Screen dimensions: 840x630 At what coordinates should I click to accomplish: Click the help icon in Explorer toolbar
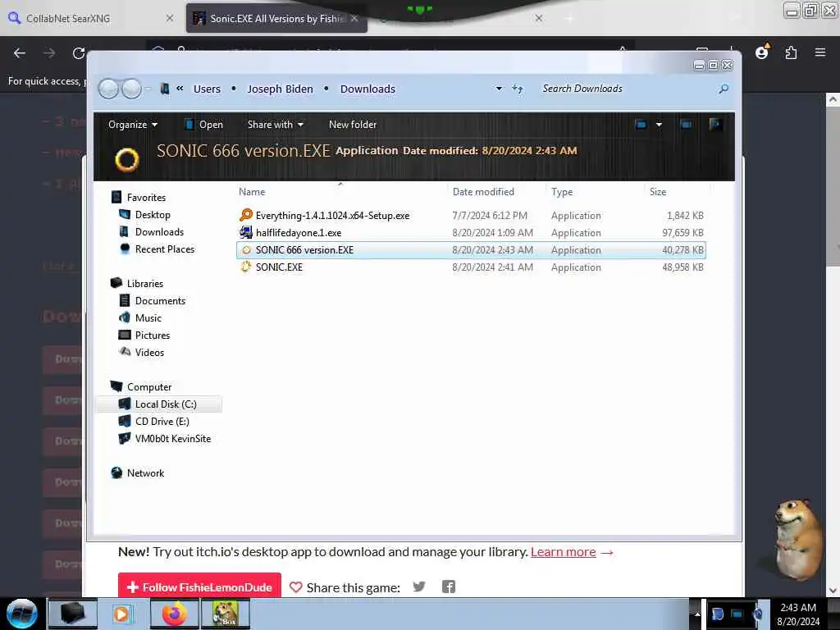point(715,125)
